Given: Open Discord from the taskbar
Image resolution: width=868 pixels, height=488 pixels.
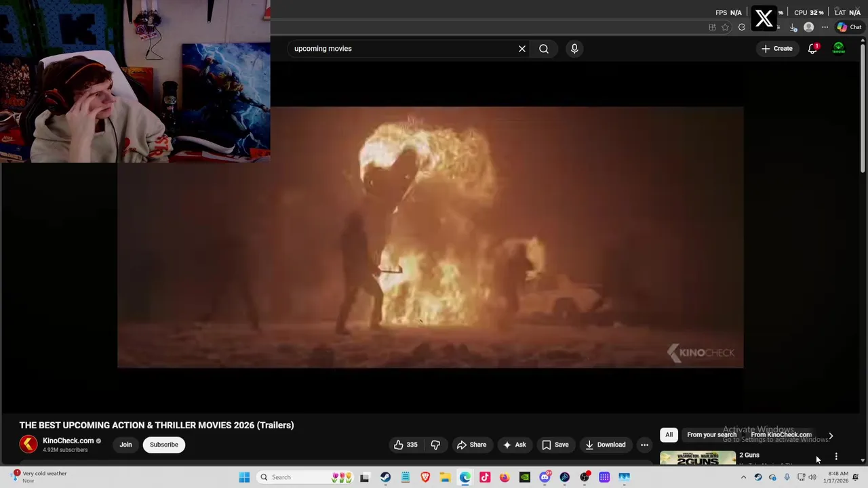Looking at the screenshot, I should 545,477.
